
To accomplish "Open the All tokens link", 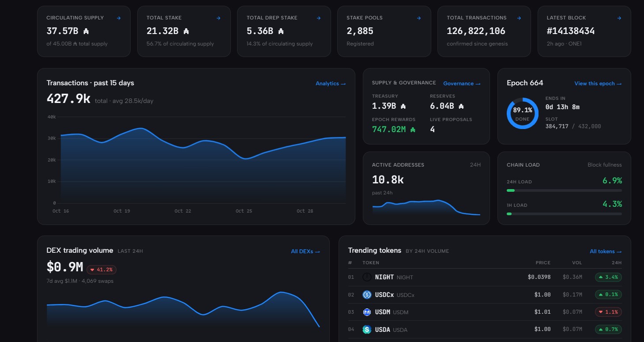I will 606,251.
